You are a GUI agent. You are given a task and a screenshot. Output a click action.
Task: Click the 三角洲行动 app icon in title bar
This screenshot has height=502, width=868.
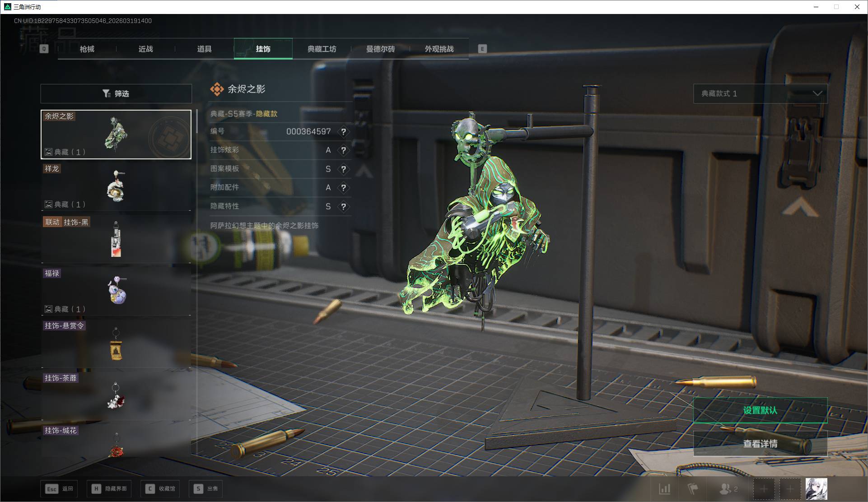pyautogui.click(x=7, y=7)
